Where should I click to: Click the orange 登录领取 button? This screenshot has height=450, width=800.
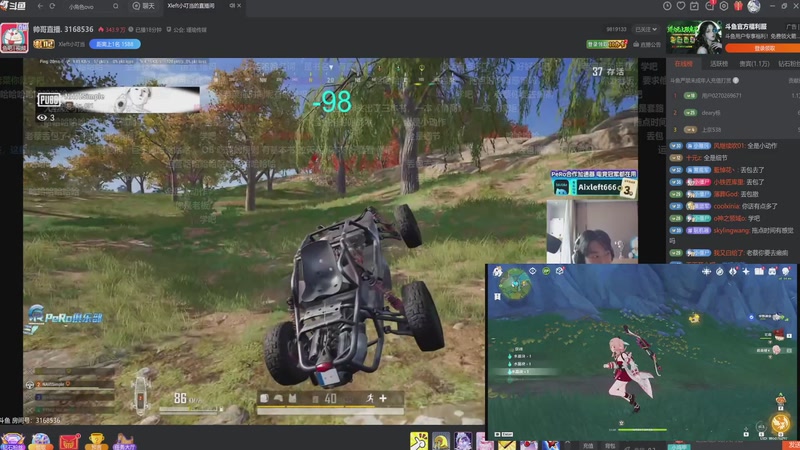point(764,48)
